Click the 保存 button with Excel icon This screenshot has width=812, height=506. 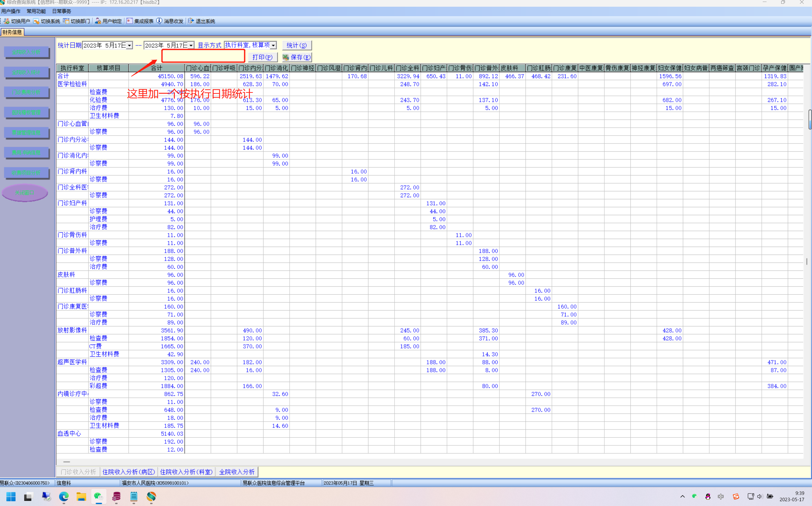pyautogui.click(x=297, y=57)
